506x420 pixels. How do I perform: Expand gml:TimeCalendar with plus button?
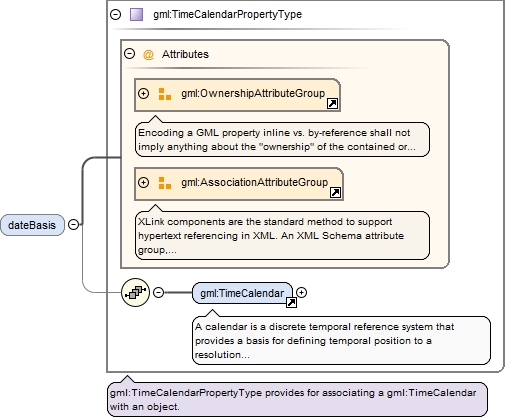click(301, 293)
